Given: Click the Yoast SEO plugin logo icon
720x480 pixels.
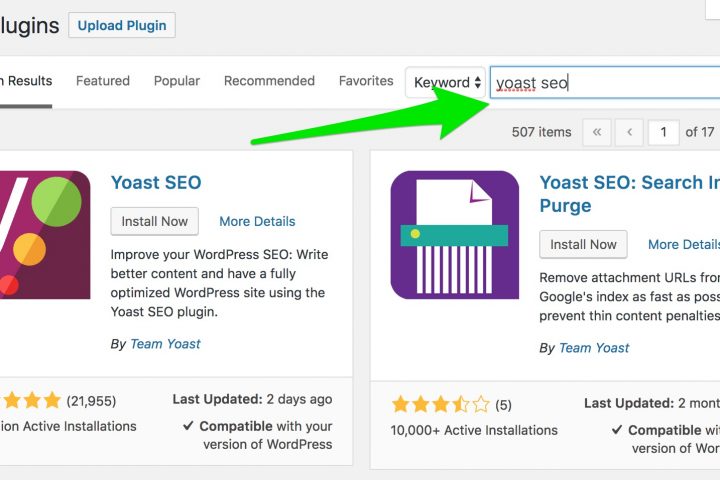Looking at the screenshot, I should (x=45, y=235).
